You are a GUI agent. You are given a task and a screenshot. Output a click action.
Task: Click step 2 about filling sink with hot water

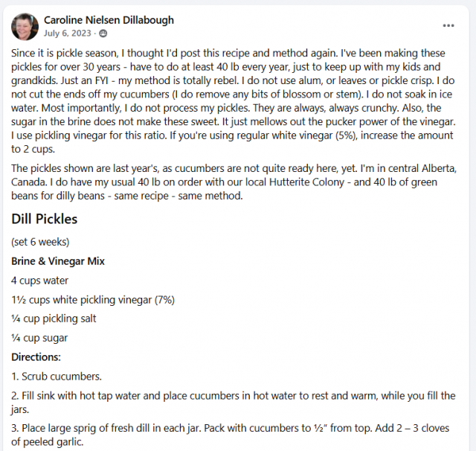[234, 403]
